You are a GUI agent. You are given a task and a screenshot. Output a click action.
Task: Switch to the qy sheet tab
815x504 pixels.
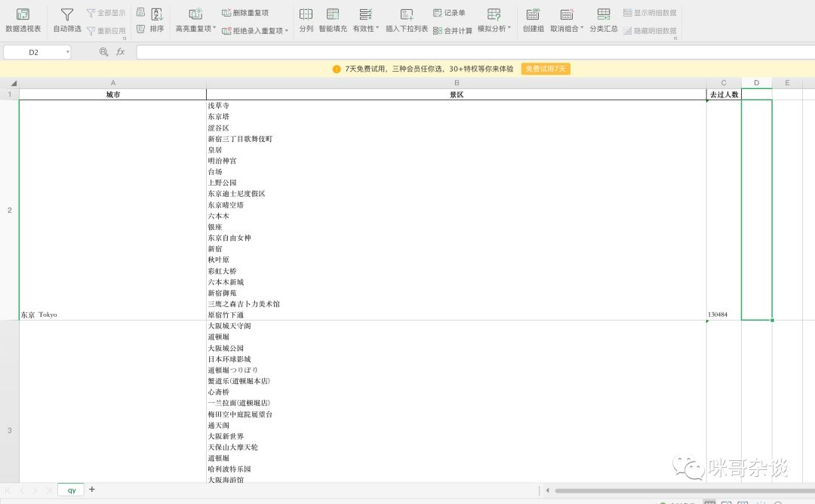pyautogui.click(x=71, y=490)
